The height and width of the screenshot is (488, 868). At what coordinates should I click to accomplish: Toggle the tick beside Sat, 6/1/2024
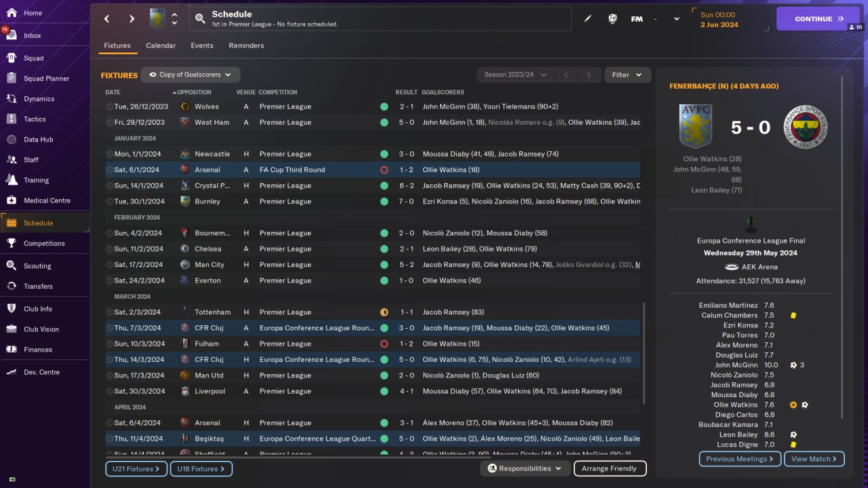(109, 170)
